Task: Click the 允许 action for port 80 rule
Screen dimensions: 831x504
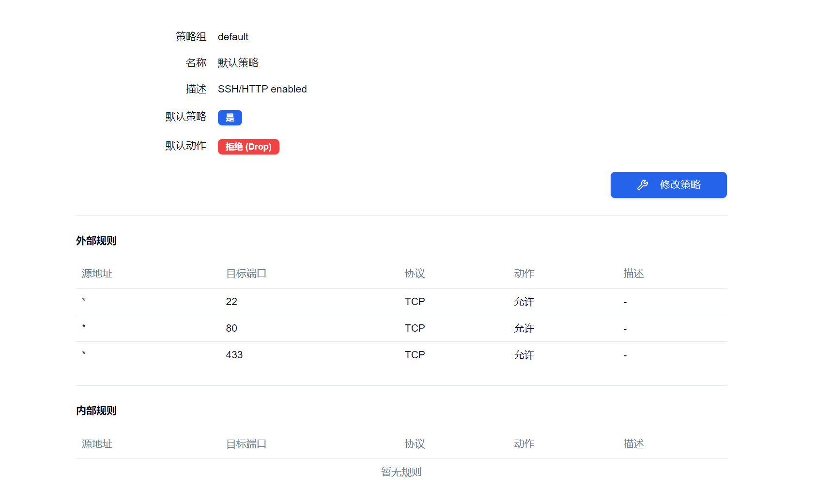Action: [523, 328]
